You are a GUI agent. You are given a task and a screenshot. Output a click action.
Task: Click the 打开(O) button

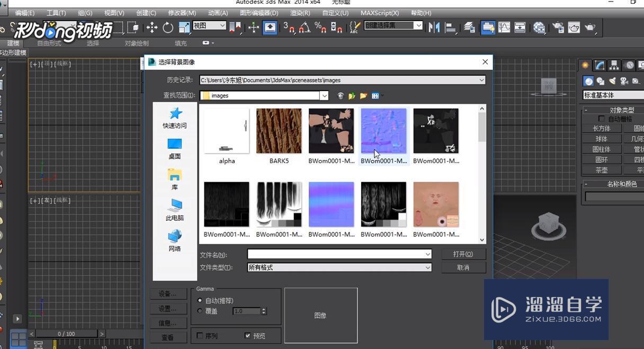463,254
